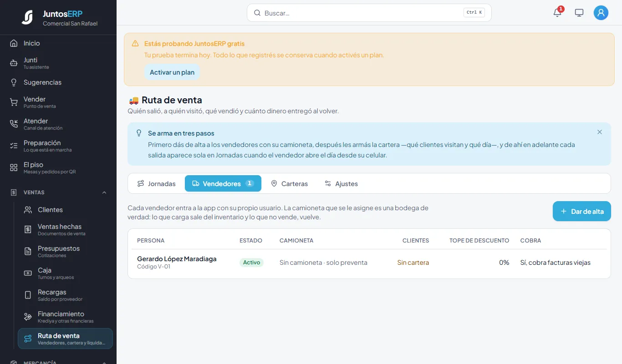This screenshot has width=622, height=364.
Task: Select the Vendedores tab
Action: (223, 183)
